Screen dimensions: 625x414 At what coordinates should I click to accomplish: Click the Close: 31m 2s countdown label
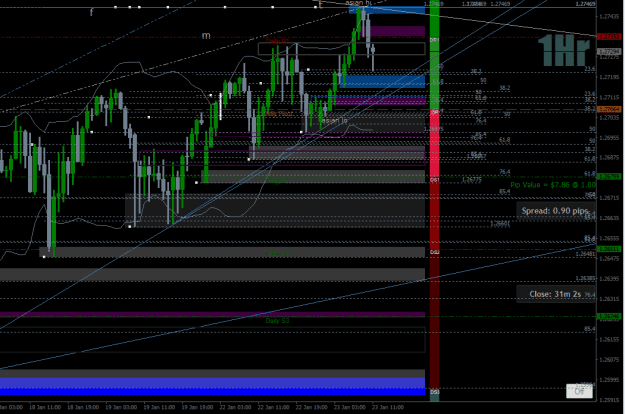pos(555,294)
